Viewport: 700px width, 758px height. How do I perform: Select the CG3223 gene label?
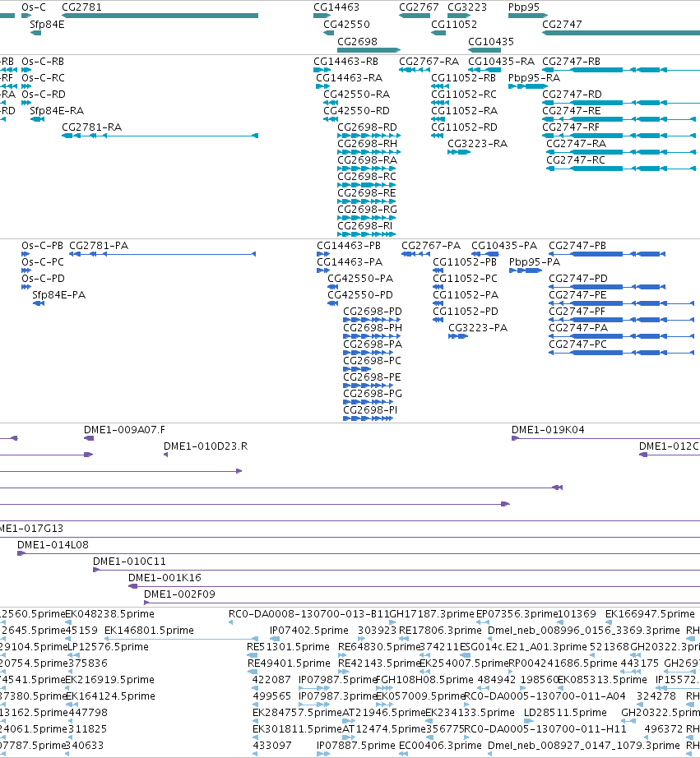pyautogui.click(x=467, y=7)
